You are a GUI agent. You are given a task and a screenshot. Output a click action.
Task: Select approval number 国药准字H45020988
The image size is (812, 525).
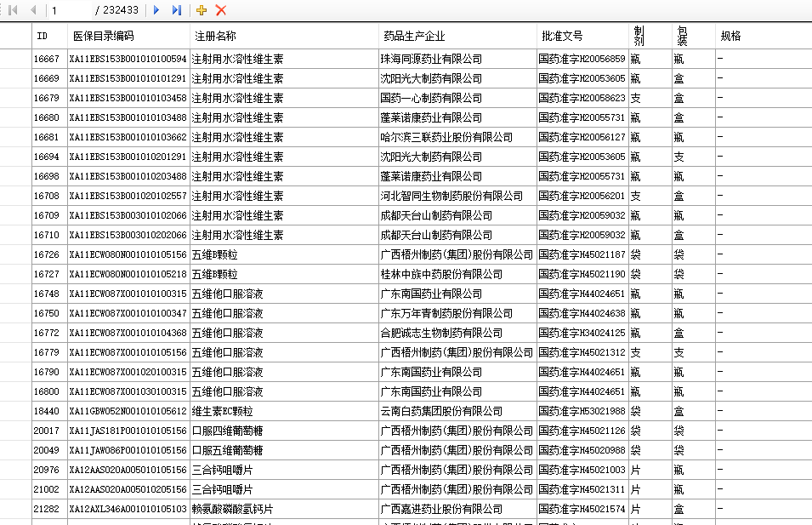[x=582, y=451]
